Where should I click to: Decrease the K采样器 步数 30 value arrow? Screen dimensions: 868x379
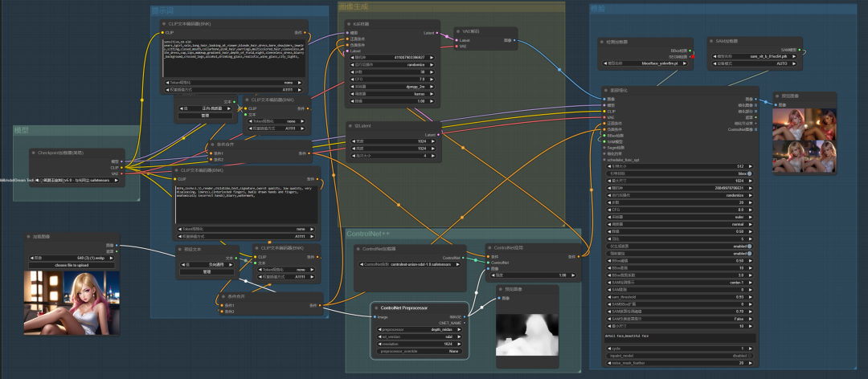pyautogui.click(x=354, y=72)
